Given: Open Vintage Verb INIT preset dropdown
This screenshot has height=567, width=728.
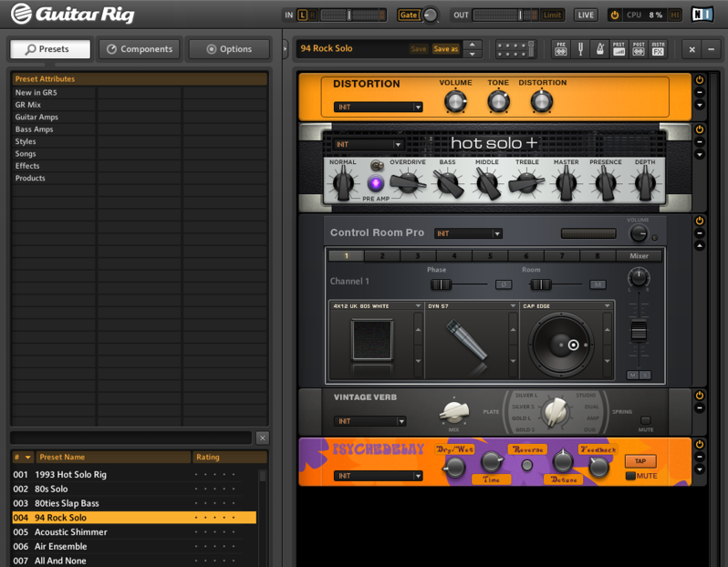Looking at the screenshot, I should (369, 421).
